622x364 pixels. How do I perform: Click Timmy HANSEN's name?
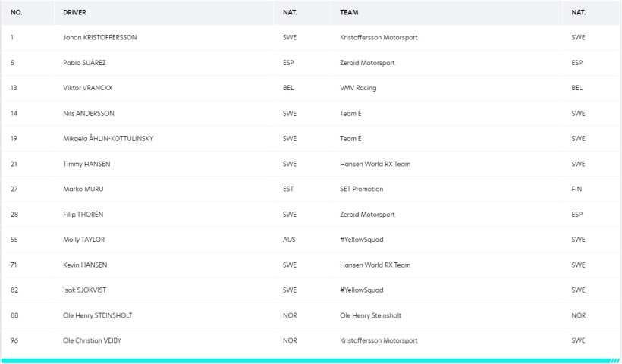tap(86, 164)
